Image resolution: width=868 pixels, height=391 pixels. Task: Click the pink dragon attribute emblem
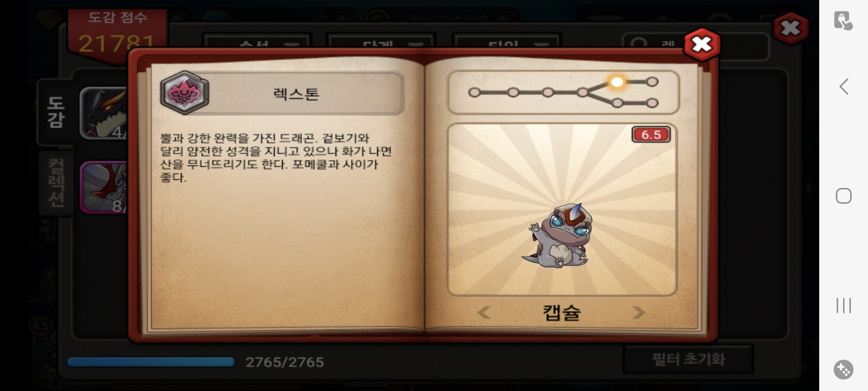point(184,93)
